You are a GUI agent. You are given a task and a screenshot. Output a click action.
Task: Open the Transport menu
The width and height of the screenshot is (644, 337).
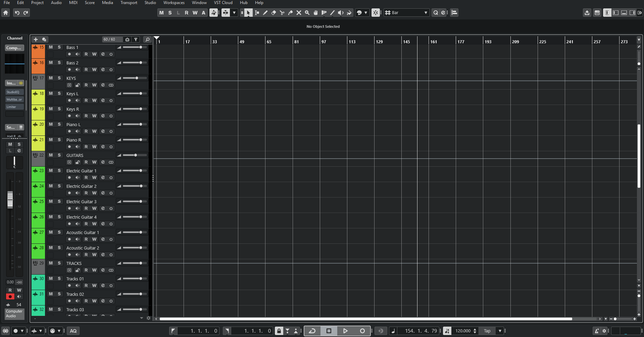pos(129,3)
